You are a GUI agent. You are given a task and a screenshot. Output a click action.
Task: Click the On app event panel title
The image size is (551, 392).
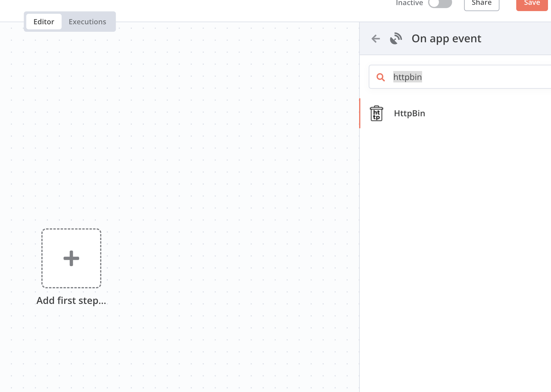(446, 38)
